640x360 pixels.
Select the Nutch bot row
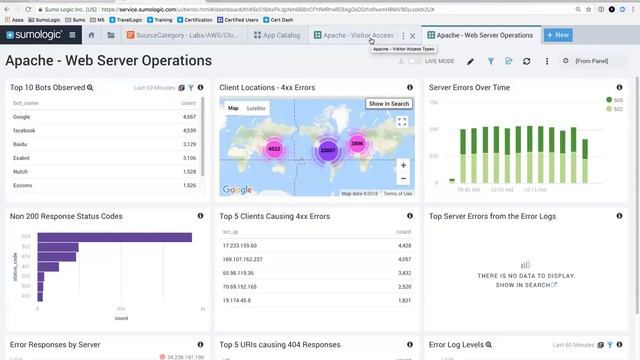pos(104,172)
